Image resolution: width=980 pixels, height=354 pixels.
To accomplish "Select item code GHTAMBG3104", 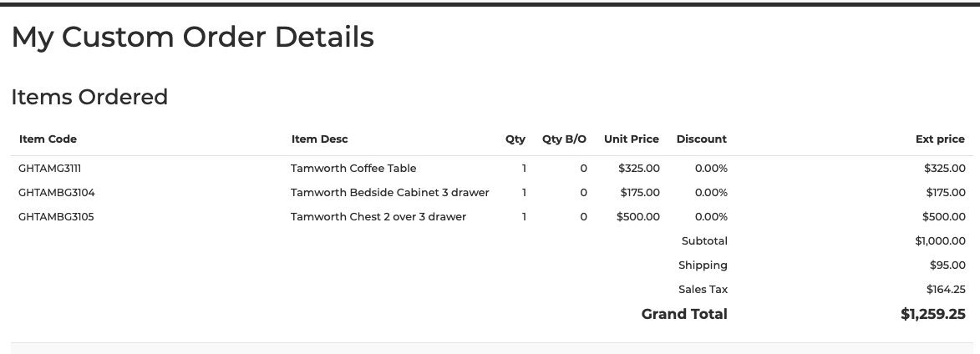I will (56, 193).
